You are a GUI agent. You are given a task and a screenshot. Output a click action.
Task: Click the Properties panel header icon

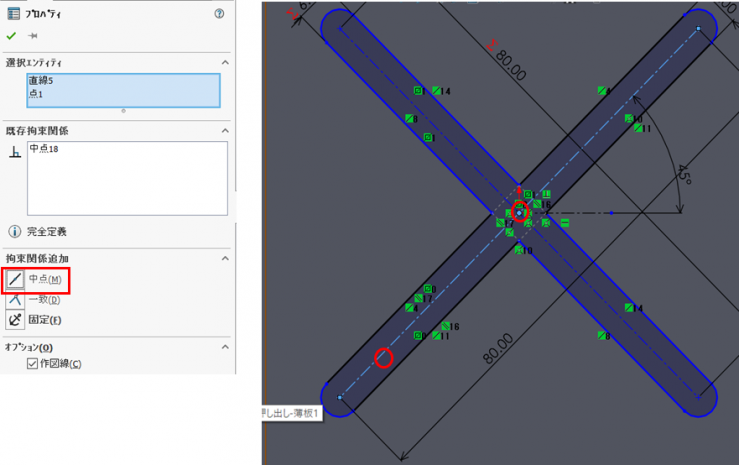[13, 14]
